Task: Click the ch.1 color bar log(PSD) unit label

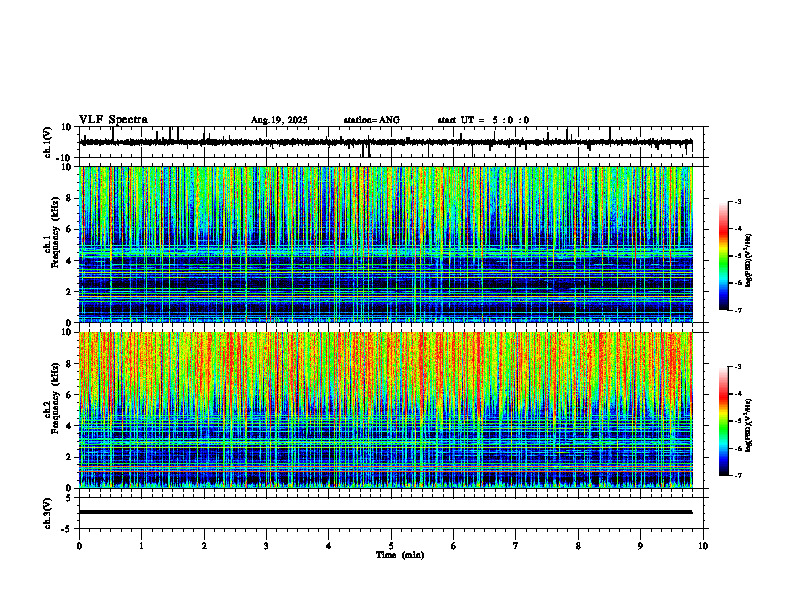Action: [x=749, y=260]
